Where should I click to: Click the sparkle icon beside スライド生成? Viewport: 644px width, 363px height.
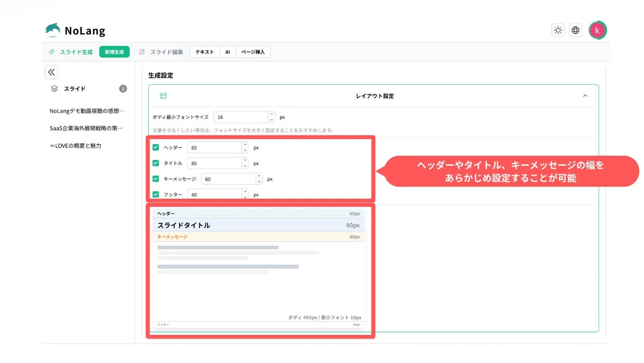(x=51, y=52)
